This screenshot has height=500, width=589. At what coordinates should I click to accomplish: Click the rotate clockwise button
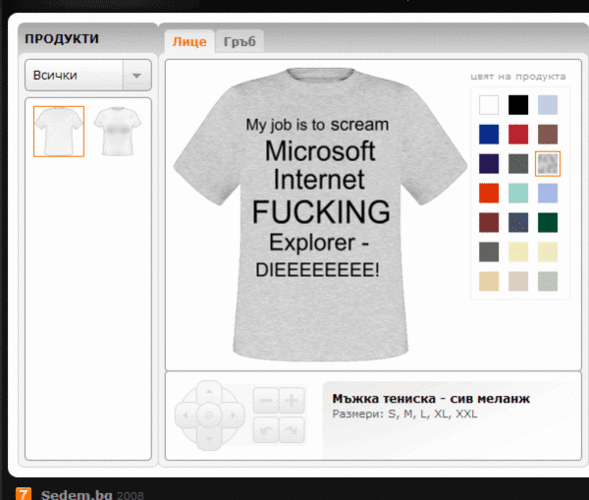(291, 430)
